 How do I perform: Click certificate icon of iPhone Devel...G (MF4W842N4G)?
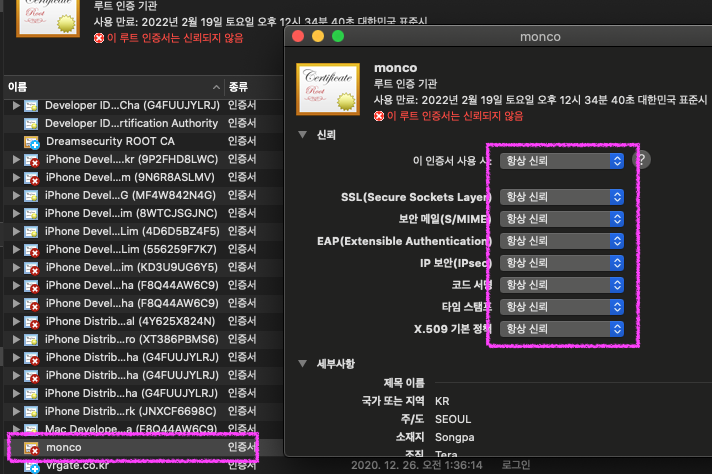pyautogui.click(x=31, y=196)
